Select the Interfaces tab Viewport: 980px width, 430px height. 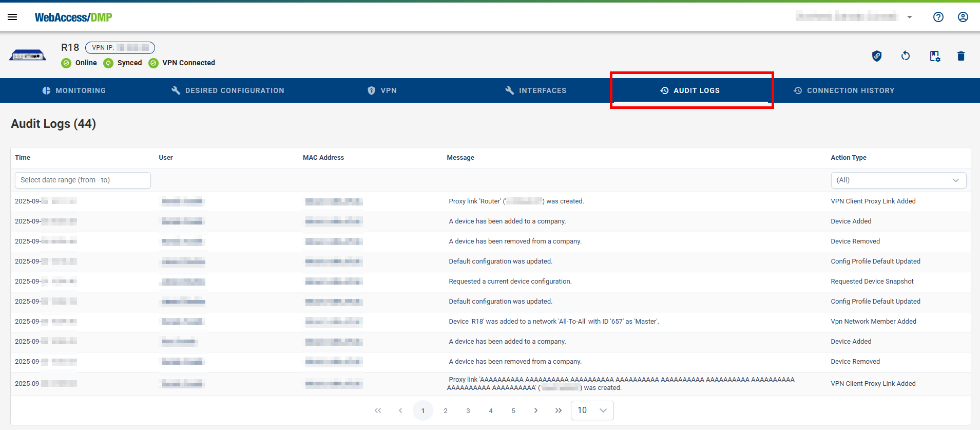[x=535, y=90]
